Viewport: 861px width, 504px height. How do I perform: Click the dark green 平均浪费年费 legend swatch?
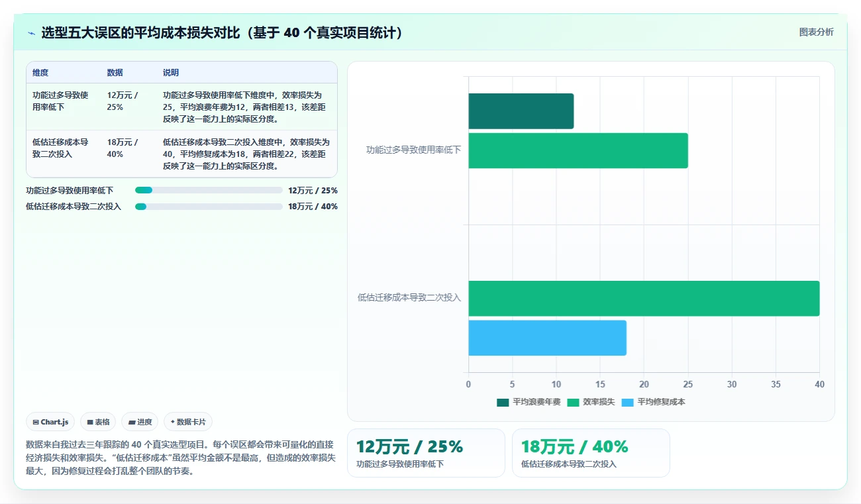pos(503,402)
